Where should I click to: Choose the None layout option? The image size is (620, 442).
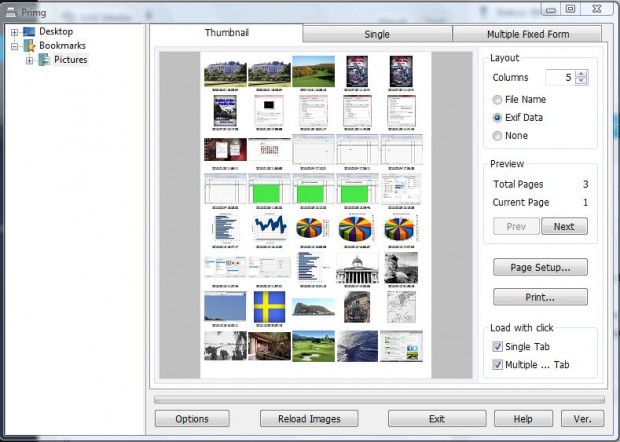click(x=498, y=135)
